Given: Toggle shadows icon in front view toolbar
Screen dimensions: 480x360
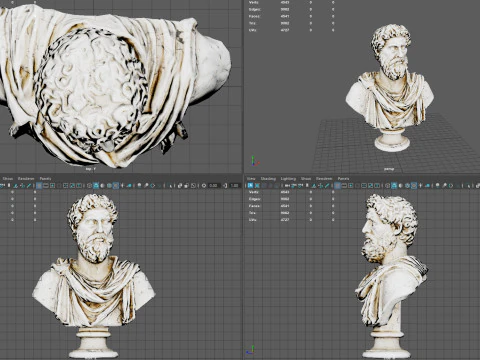Looking at the screenshot, I should pos(129,185).
